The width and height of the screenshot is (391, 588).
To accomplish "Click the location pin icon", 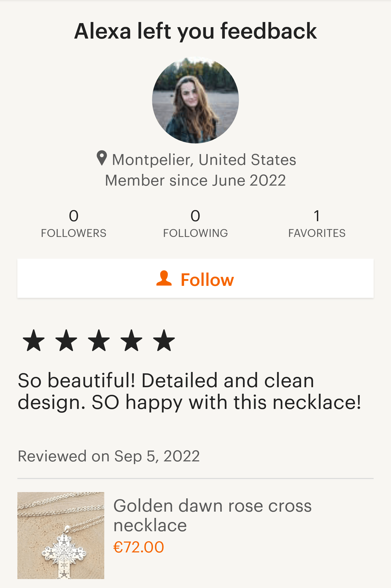I will 102,158.
